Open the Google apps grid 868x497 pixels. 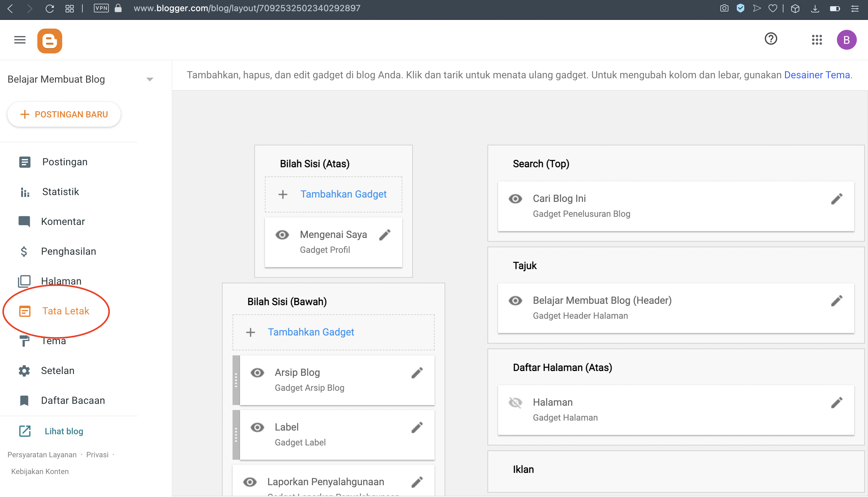click(x=817, y=40)
